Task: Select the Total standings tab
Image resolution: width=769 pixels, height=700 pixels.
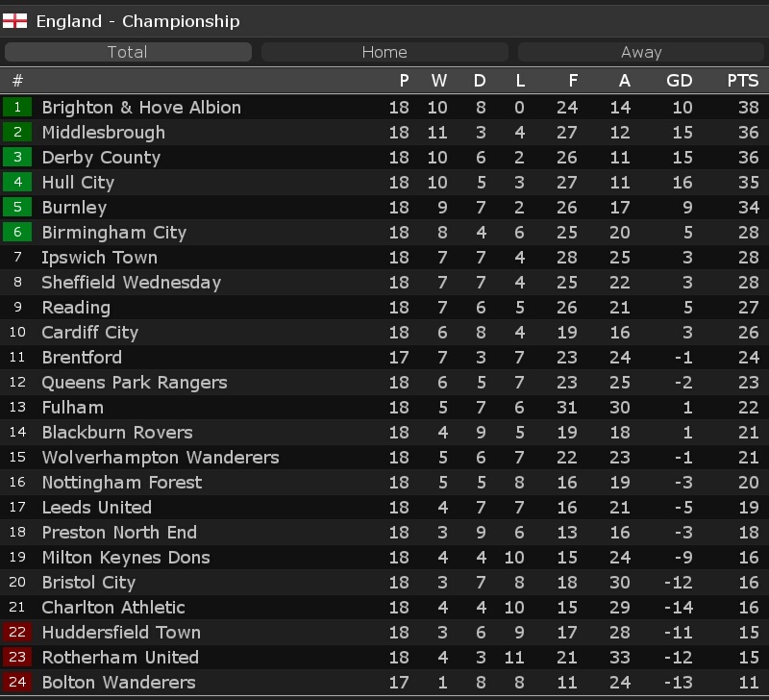Action: click(x=128, y=52)
